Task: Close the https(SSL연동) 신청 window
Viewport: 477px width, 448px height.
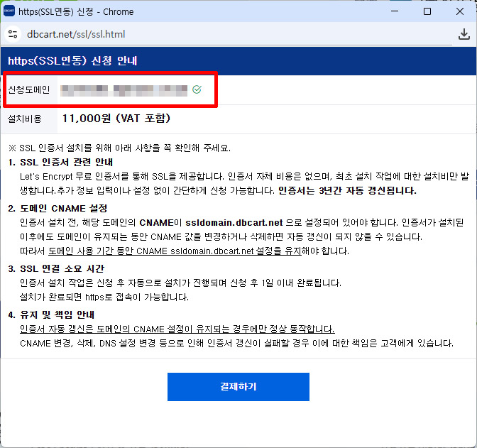Action: click(460, 11)
